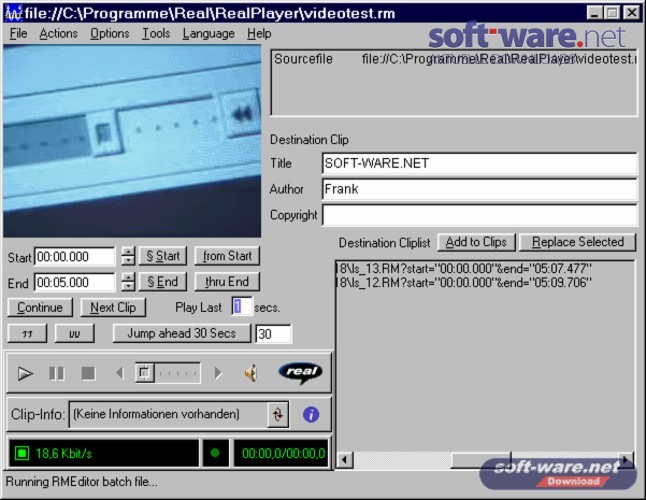
Task: Select cliplist entry ls_12.RM
Action: click(464, 283)
